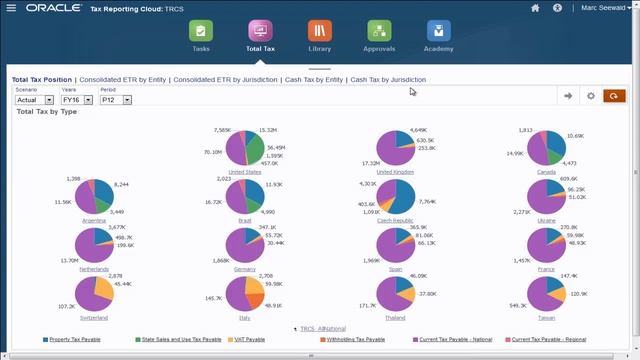Switch to Total Tax Position tab

42,80
